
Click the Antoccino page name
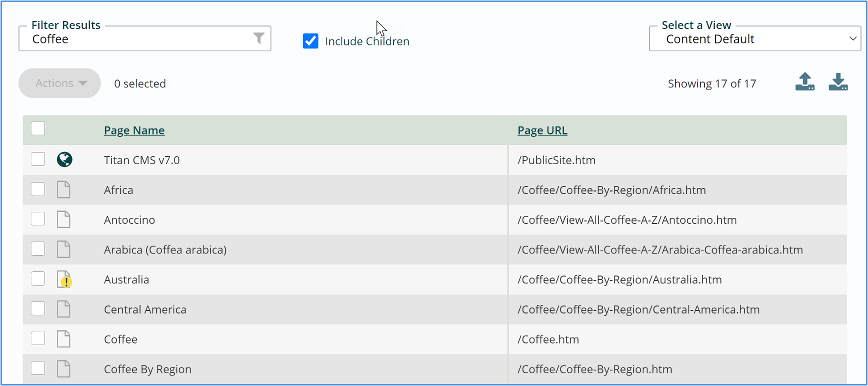(x=129, y=220)
